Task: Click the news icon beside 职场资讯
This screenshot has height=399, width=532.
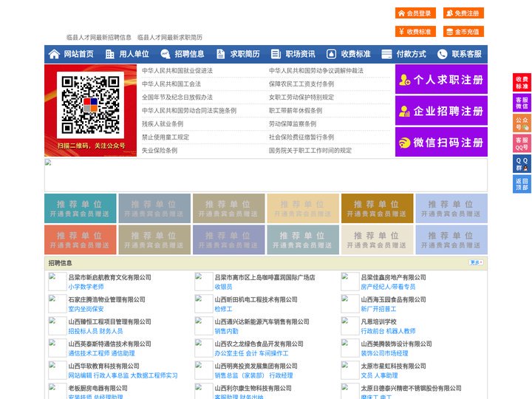Action: coord(276,54)
